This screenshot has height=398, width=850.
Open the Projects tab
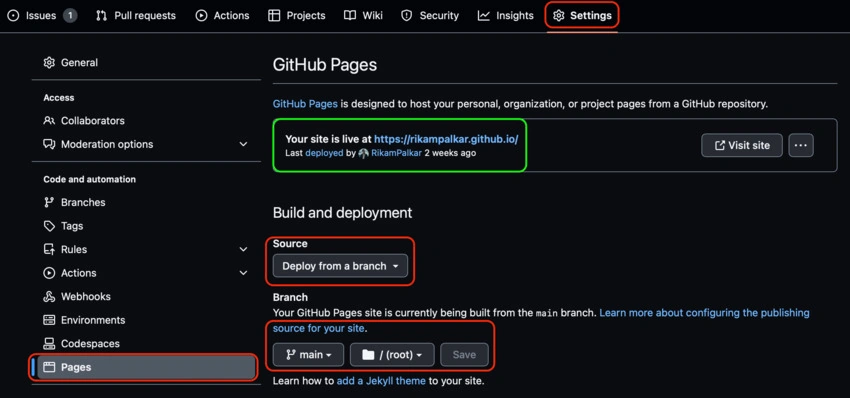(297, 16)
